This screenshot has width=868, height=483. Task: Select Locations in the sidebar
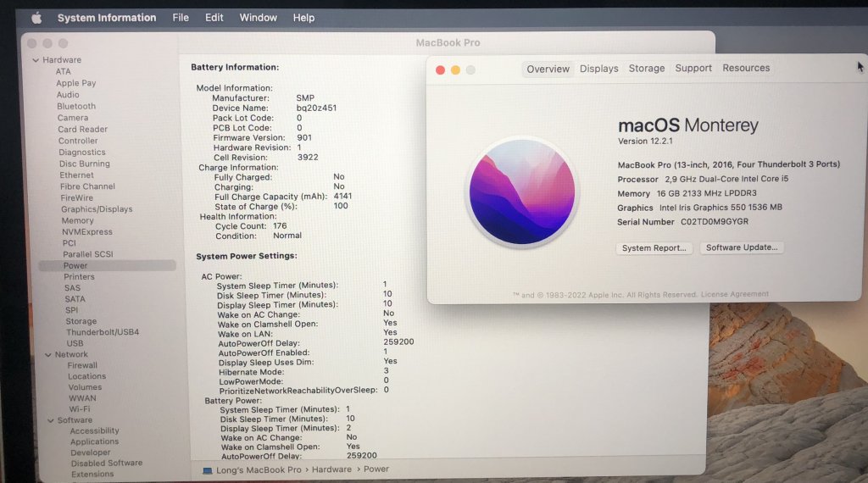point(87,377)
